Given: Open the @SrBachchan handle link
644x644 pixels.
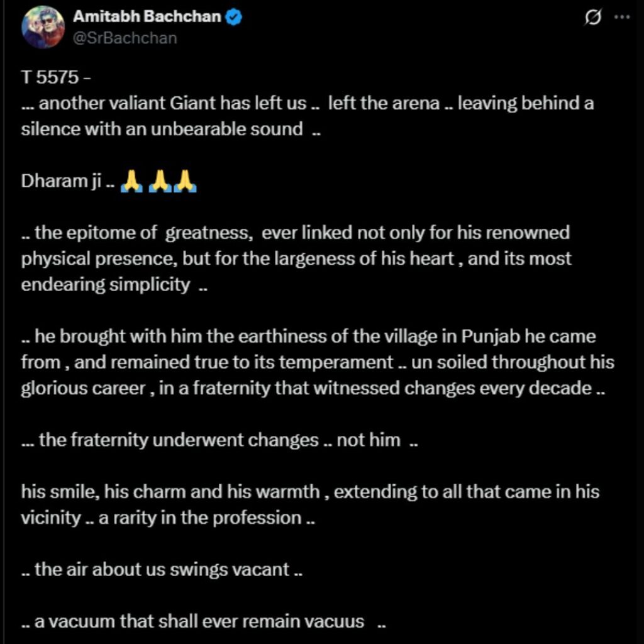Looking at the screenshot, I should point(125,38).
